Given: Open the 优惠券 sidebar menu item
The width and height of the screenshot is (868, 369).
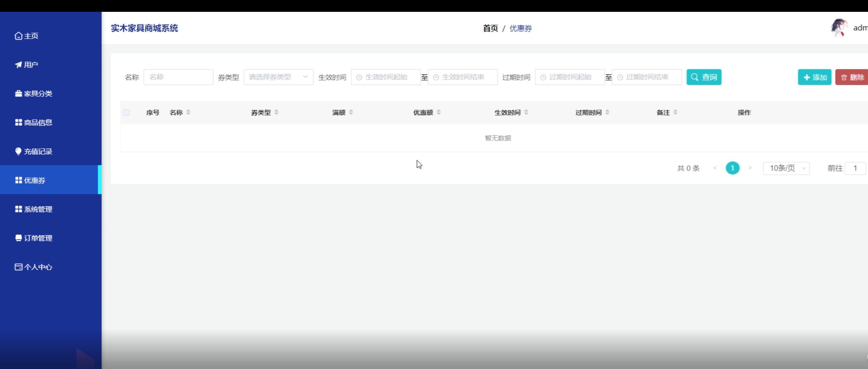Looking at the screenshot, I should pos(35,180).
